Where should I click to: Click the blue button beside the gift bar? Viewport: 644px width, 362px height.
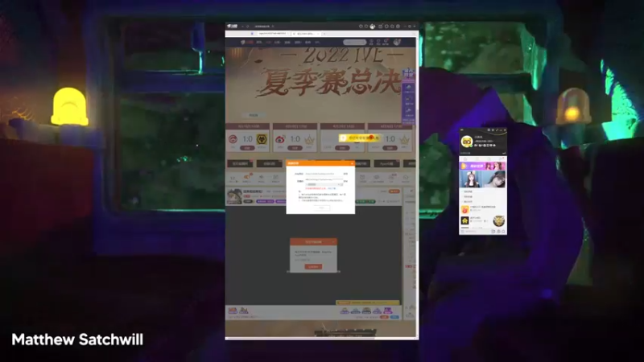coord(394,317)
